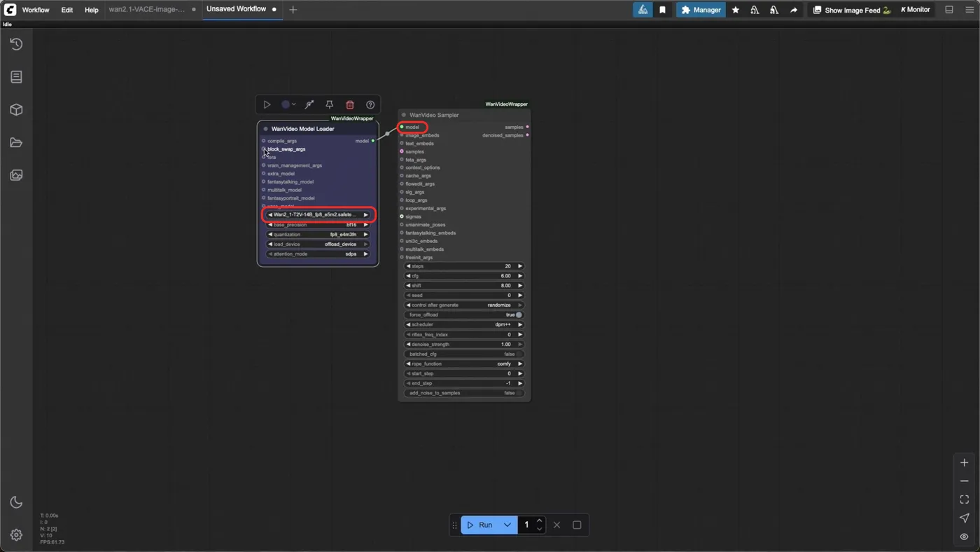980x552 pixels.
Task: Open the Help menu
Action: tap(92, 10)
